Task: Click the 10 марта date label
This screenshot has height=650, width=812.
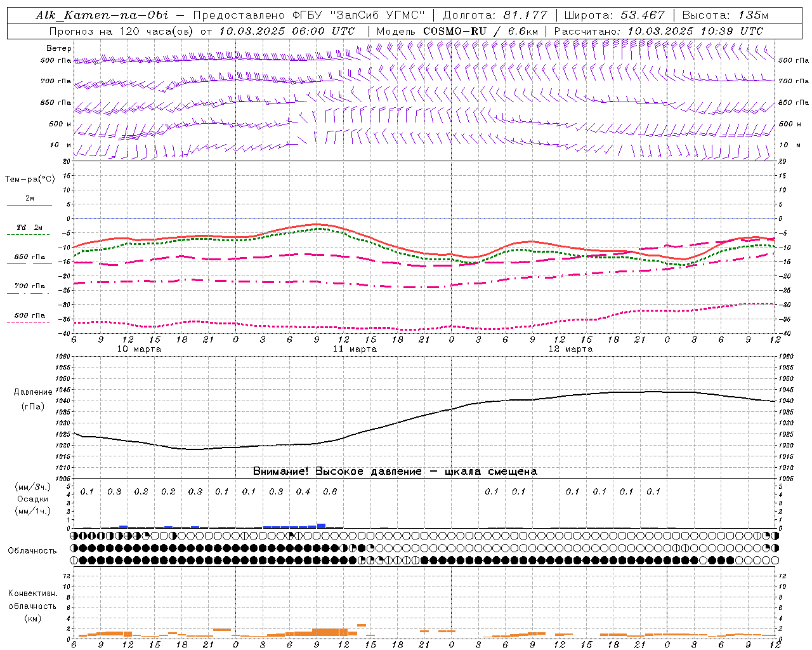Action: (x=140, y=349)
